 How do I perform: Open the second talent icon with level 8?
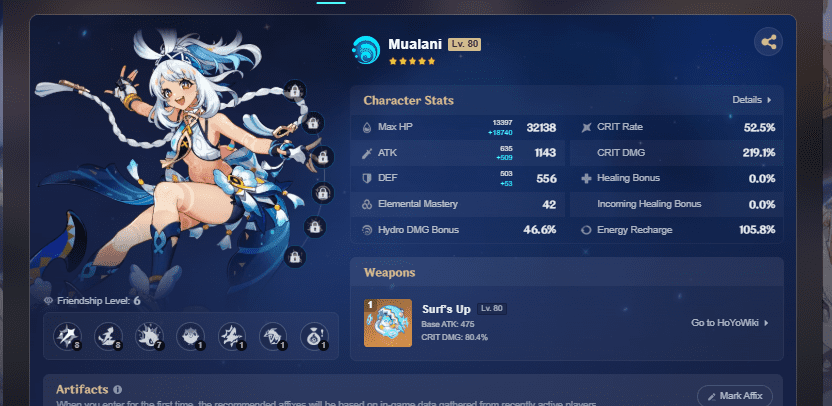[x=109, y=336]
